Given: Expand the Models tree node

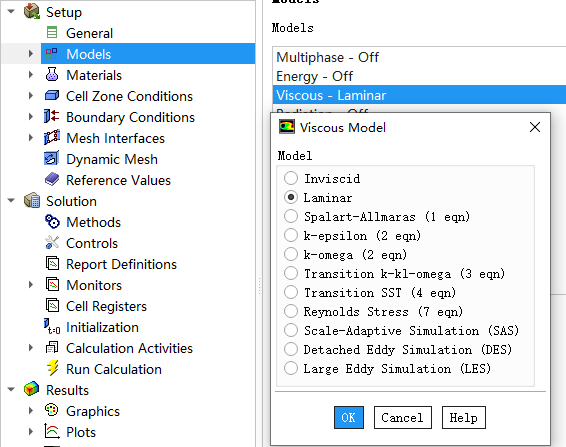Looking at the screenshot, I should 31,54.
